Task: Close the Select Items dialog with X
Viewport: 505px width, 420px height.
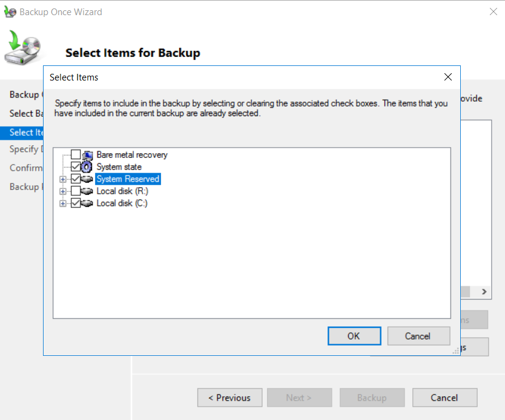Action: 448,77
